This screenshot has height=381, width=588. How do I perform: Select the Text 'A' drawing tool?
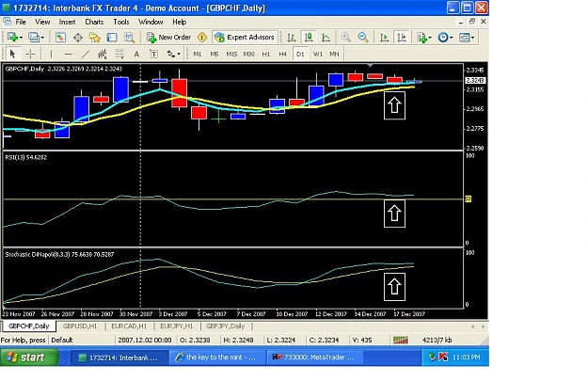coord(136,54)
